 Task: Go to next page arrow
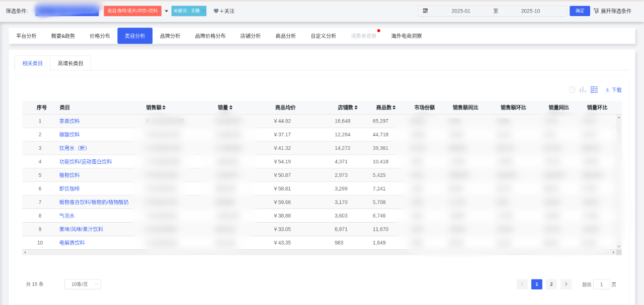pyautogui.click(x=566, y=284)
